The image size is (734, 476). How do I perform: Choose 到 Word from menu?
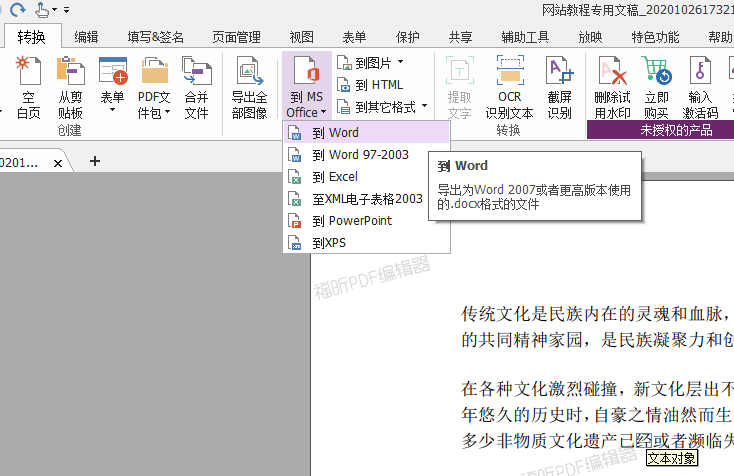(367, 132)
